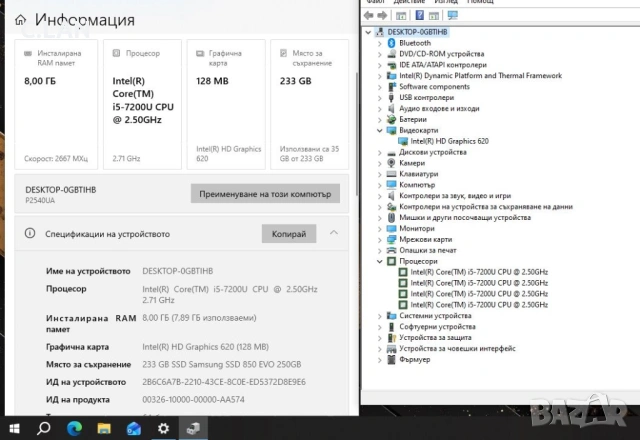Select the Мрежови карти network icon
This screenshot has height=440, width=640.
(391, 239)
